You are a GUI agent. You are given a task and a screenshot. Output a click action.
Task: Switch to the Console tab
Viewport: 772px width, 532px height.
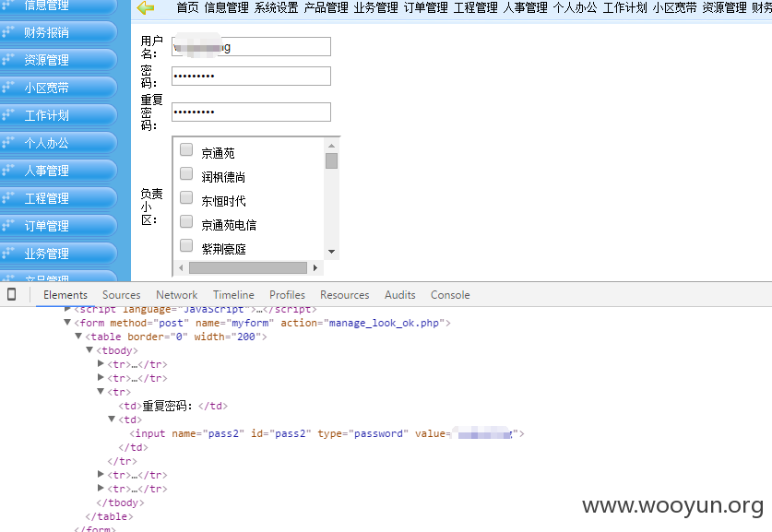point(450,295)
